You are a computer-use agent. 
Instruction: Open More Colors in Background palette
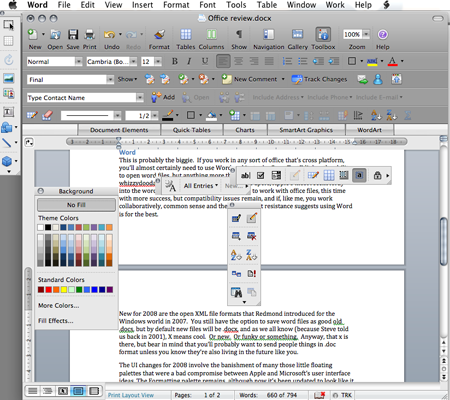coord(58,305)
